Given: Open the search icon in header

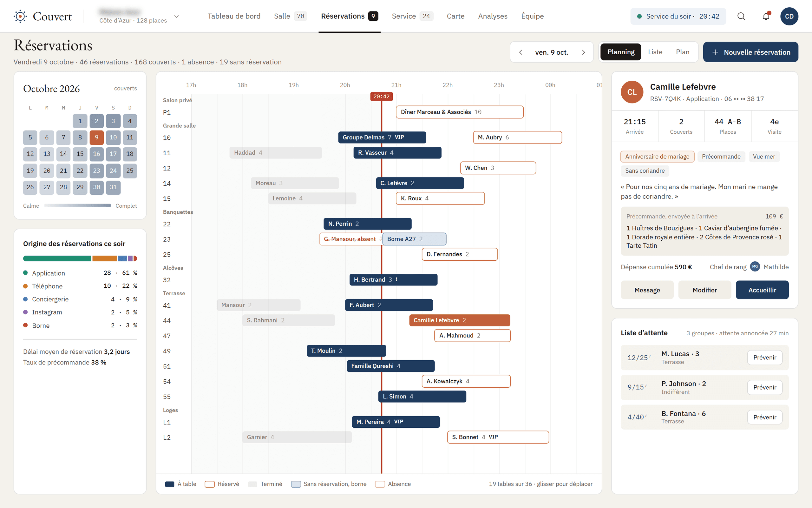Looking at the screenshot, I should pyautogui.click(x=741, y=16).
